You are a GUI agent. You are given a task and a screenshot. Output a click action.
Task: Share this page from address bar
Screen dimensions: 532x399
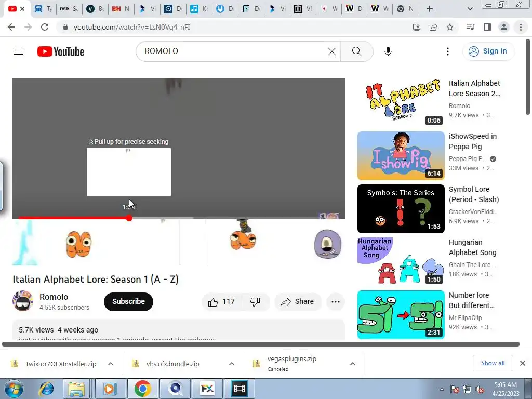[433, 27]
